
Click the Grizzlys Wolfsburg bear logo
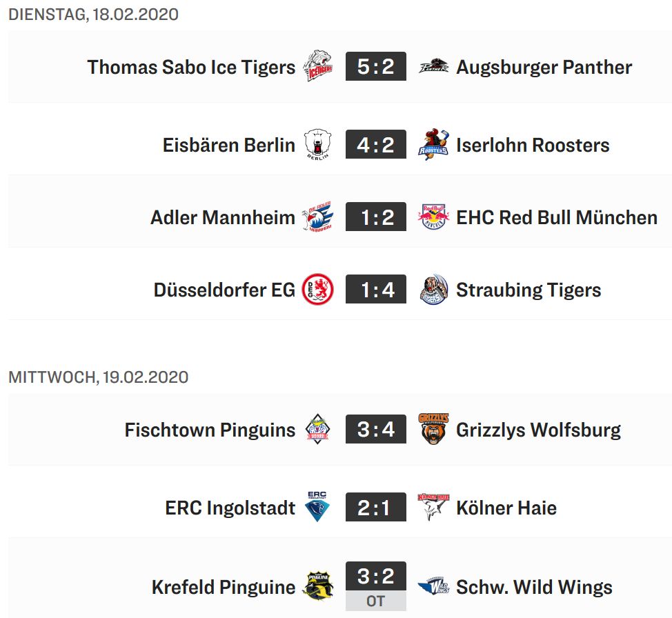[433, 429]
